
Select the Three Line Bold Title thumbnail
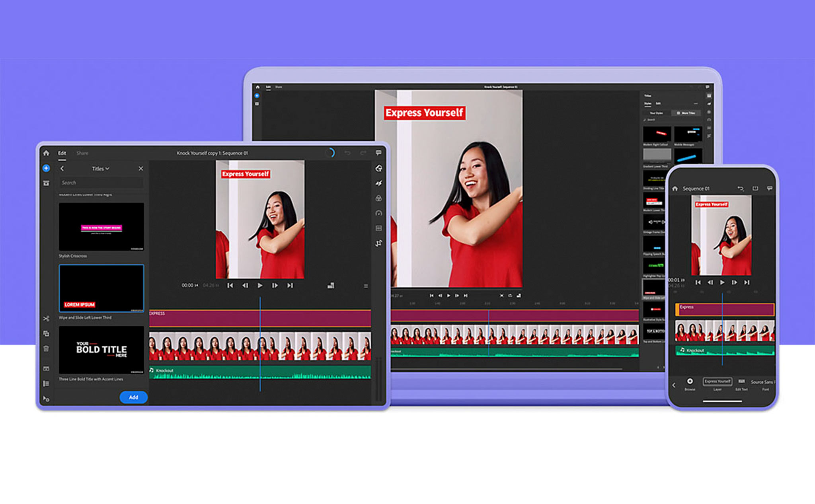[x=101, y=350]
